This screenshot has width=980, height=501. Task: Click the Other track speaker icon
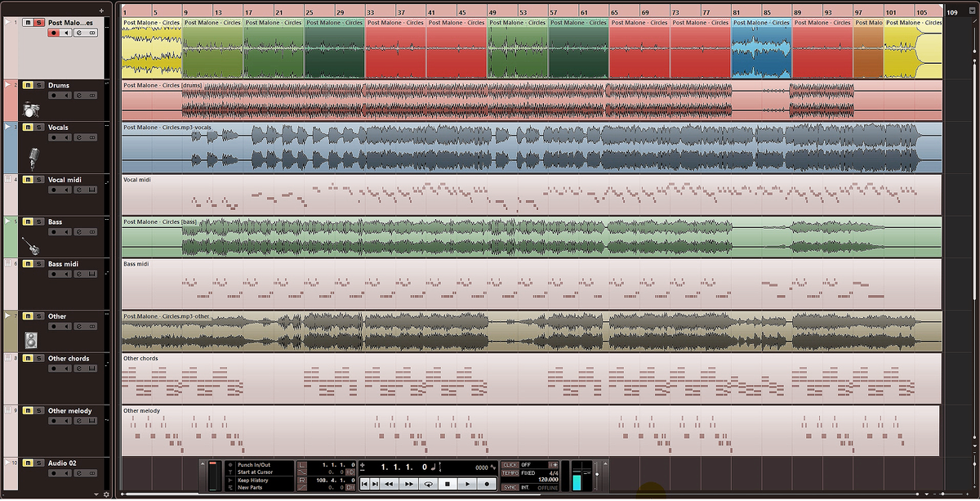point(32,341)
